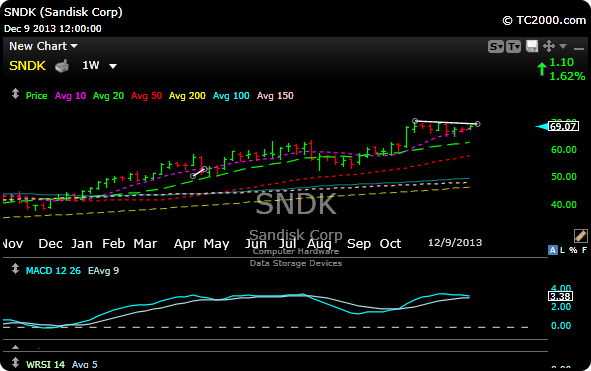Click the 60.00 price axis label
The height and width of the screenshot is (371, 591).
564,150
